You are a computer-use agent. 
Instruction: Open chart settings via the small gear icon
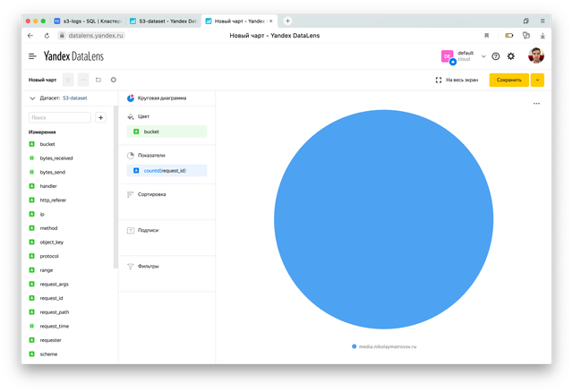114,80
